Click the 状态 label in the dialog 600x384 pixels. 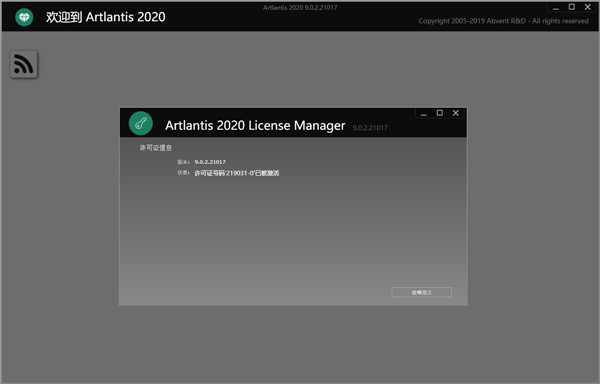(x=183, y=172)
